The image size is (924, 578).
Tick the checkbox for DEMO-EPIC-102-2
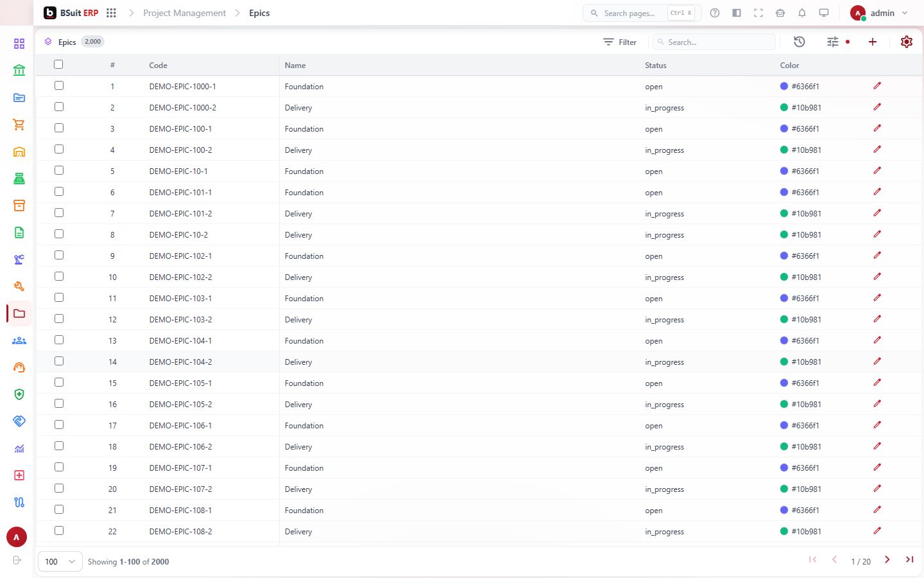(59, 276)
